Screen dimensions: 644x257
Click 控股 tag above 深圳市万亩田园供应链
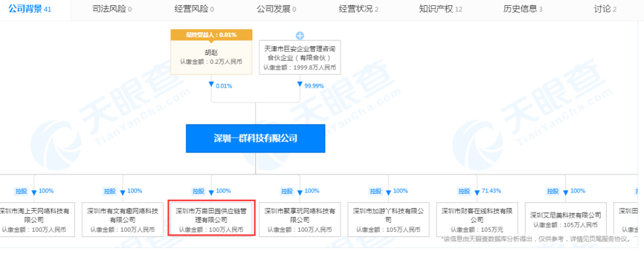coord(198,191)
